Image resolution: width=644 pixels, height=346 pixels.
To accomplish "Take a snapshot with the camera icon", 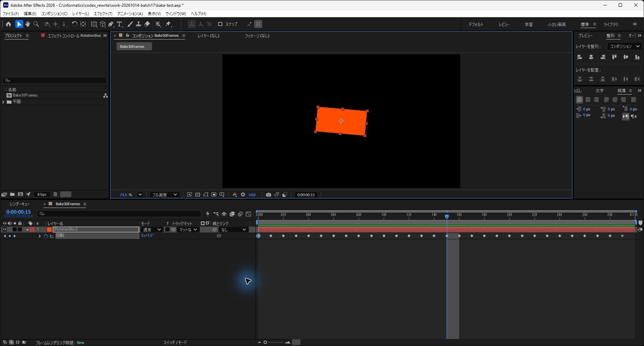I will [x=268, y=194].
